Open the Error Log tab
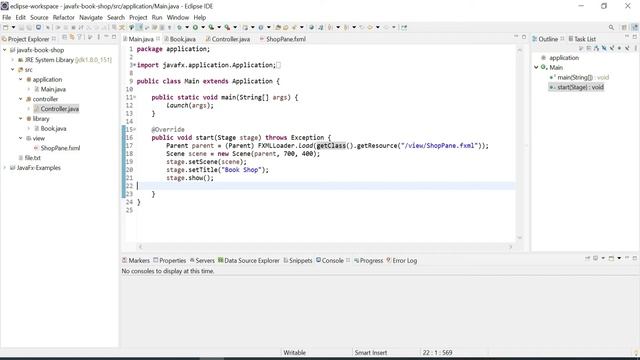This screenshot has width=640, height=360. click(402, 260)
